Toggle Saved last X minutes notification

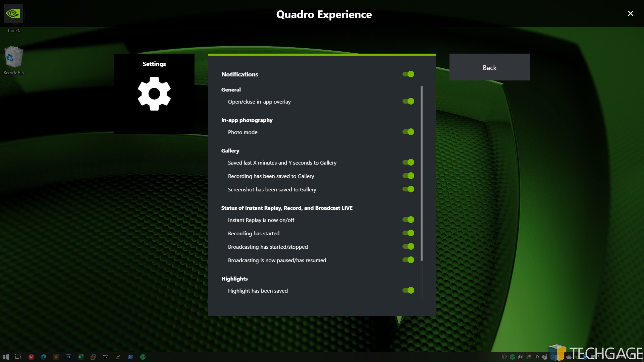point(408,162)
